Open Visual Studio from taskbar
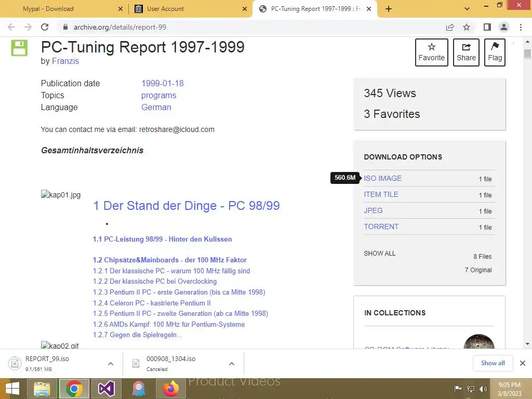 (106, 389)
